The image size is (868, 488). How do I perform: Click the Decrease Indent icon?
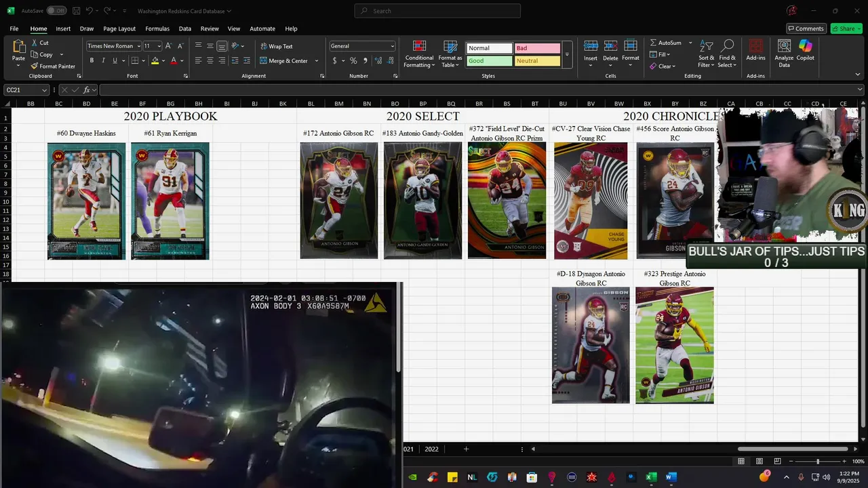coord(235,60)
